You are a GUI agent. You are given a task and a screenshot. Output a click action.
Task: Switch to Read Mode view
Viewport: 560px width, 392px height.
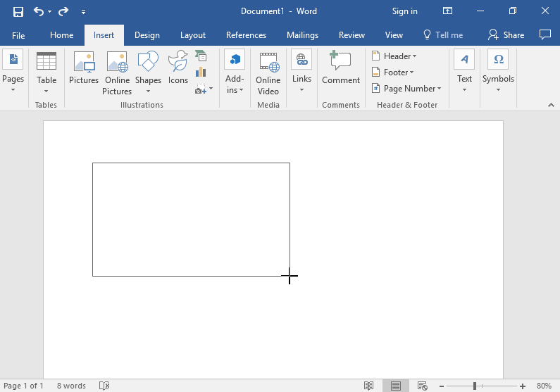click(x=368, y=386)
